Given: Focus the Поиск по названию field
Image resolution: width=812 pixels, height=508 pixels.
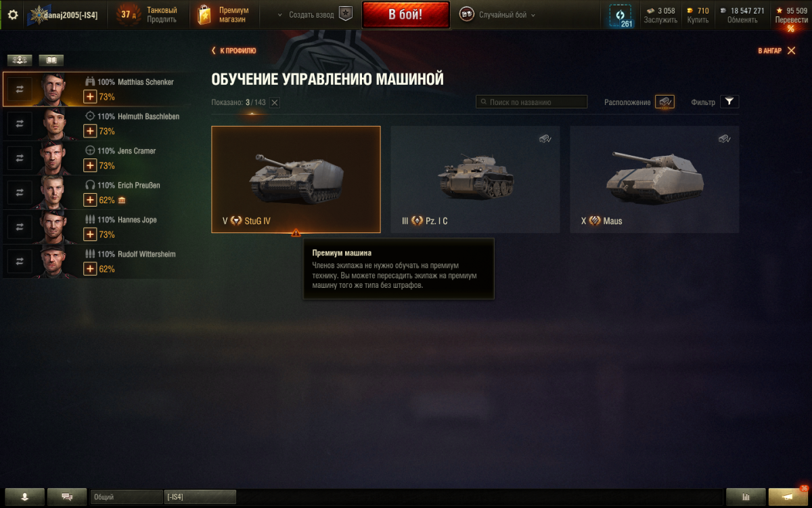Looking at the screenshot, I should point(531,102).
